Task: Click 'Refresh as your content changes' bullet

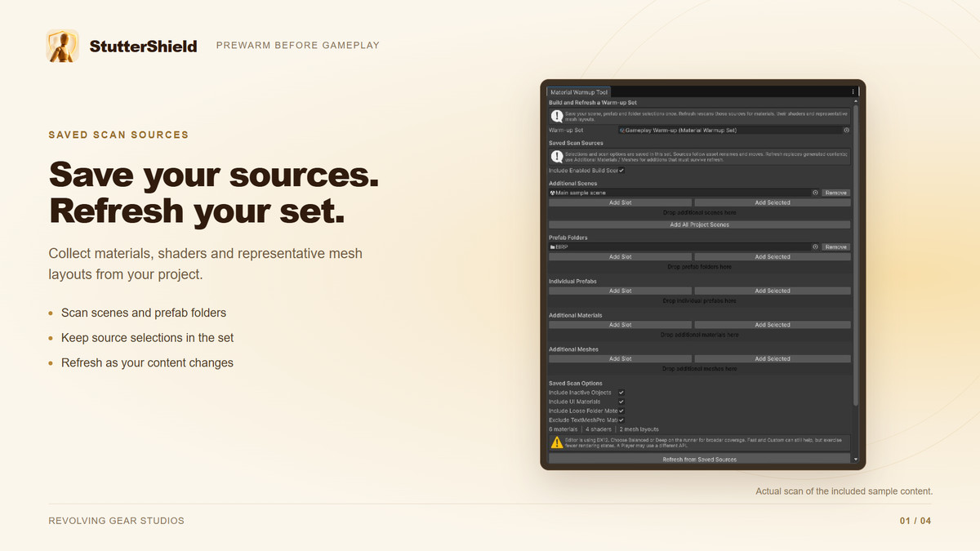Action: click(147, 363)
